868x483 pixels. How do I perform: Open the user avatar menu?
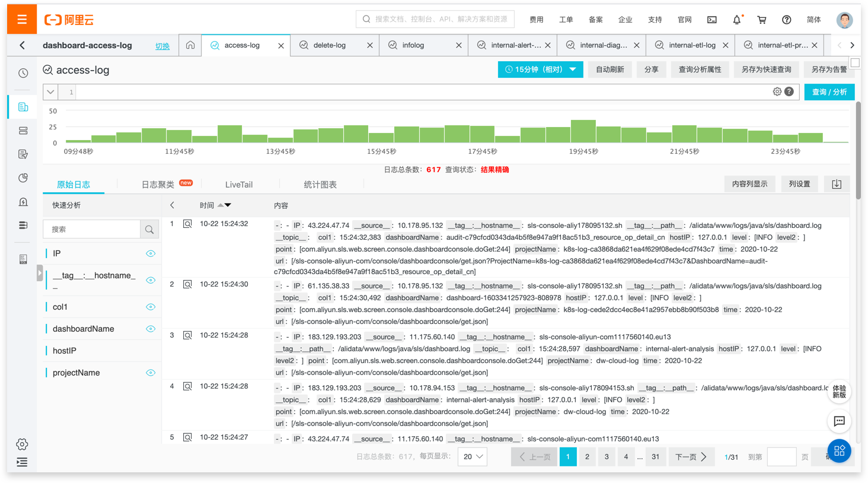844,20
